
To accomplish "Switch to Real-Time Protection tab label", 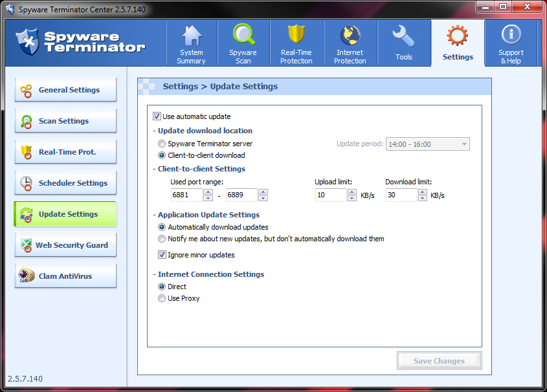I will (296, 57).
